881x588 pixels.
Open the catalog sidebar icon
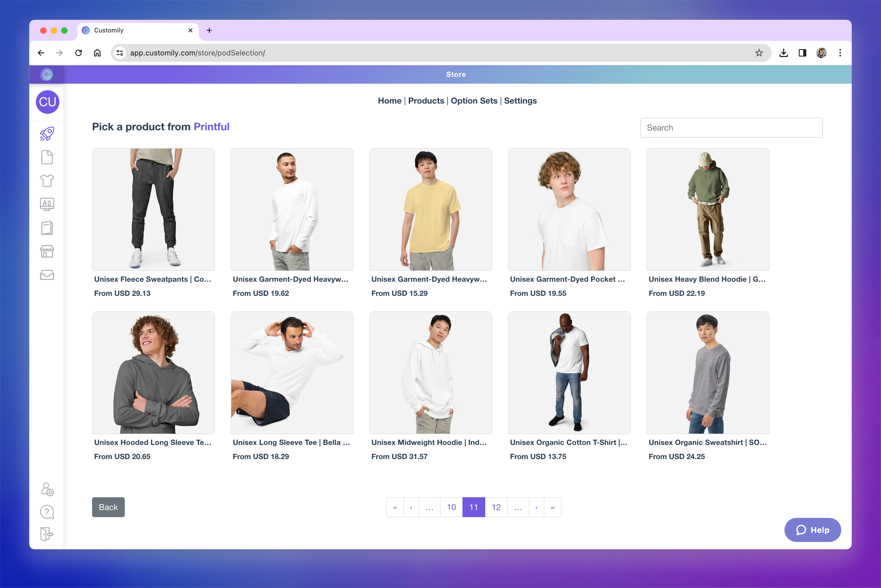47,228
